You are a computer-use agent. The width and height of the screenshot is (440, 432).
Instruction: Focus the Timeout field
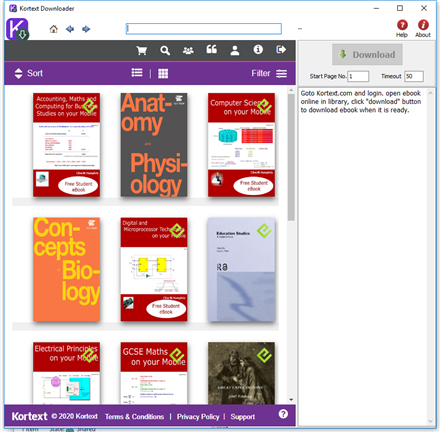point(414,76)
